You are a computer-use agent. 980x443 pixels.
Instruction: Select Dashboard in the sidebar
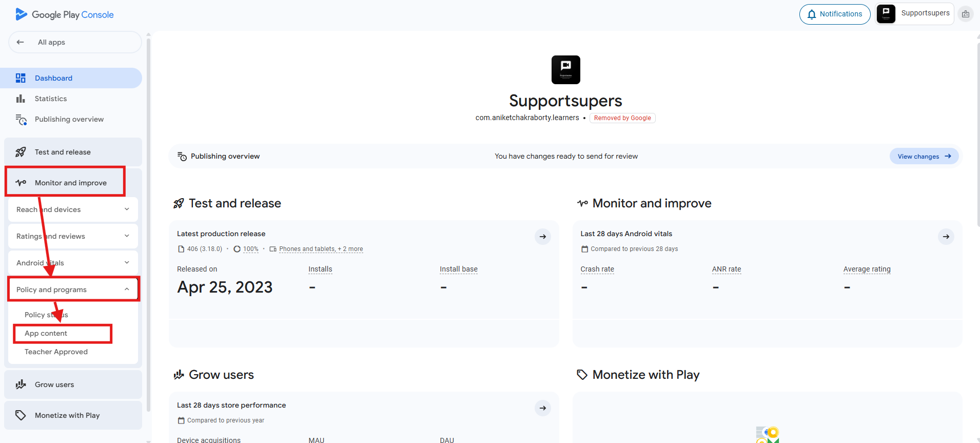53,78
